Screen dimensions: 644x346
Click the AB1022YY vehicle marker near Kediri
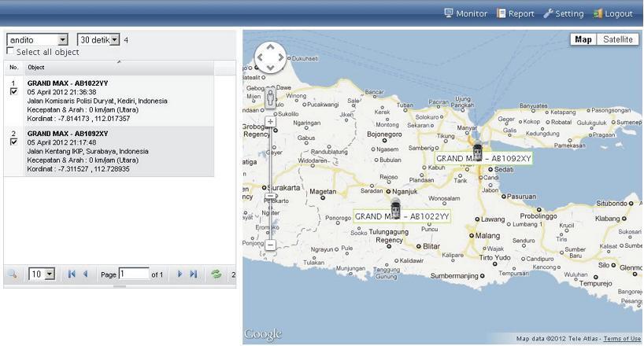tap(395, 208)
